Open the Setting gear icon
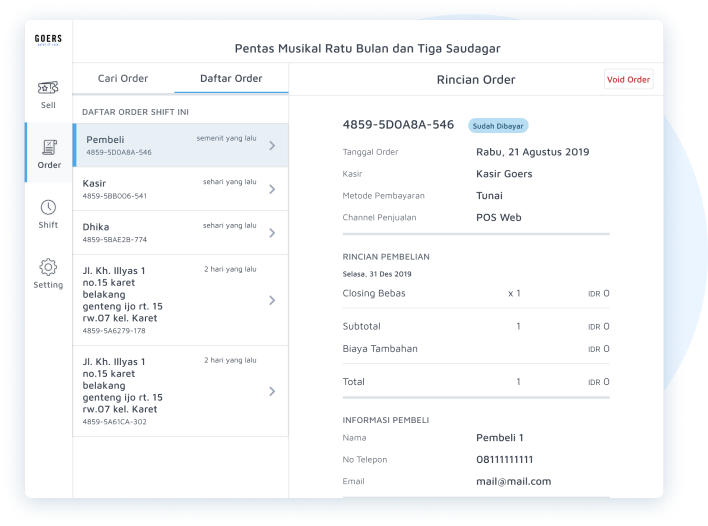This screenshot has width=708, height=526. 48,268
